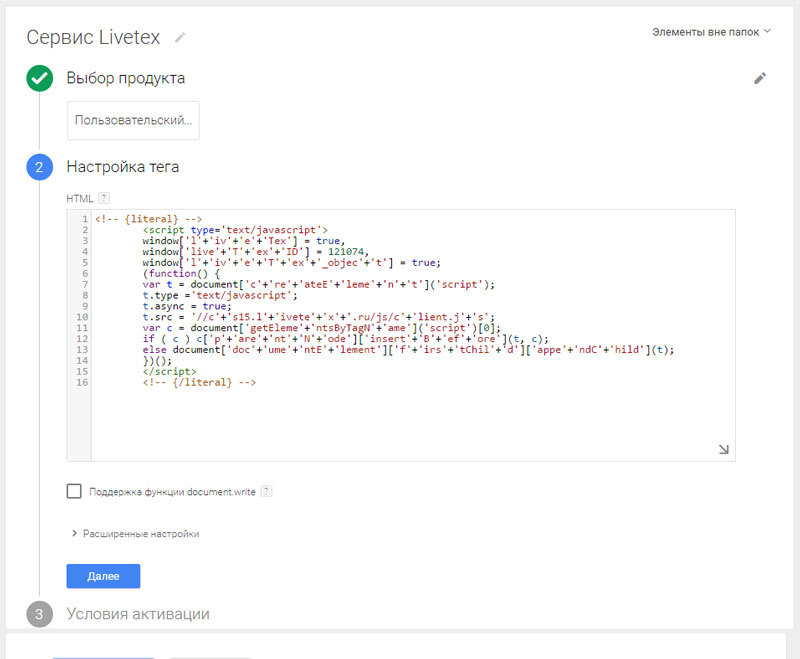Viewport: 800px width, 659px height.
Task: Click line with t.async = true
Action: pos(187,306)
